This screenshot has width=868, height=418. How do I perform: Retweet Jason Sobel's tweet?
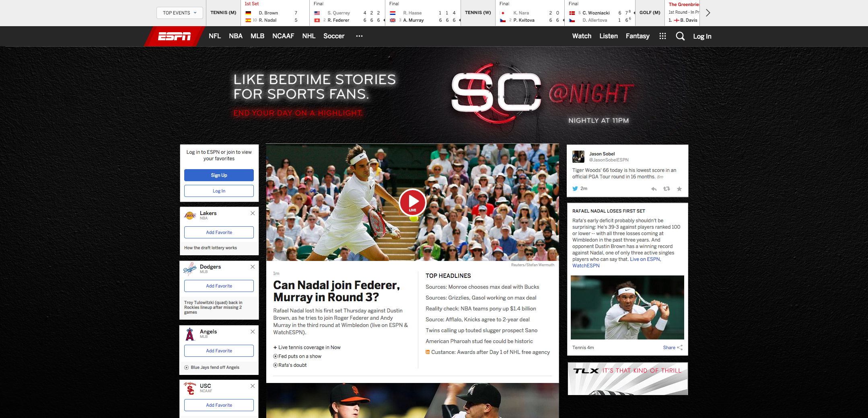(x=666, y=189)
